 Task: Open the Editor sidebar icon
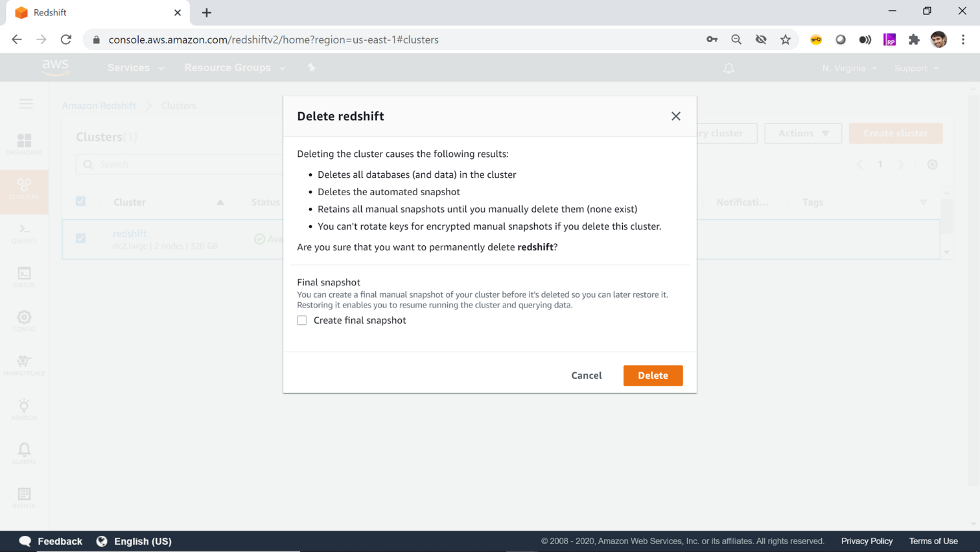point(24,277)
